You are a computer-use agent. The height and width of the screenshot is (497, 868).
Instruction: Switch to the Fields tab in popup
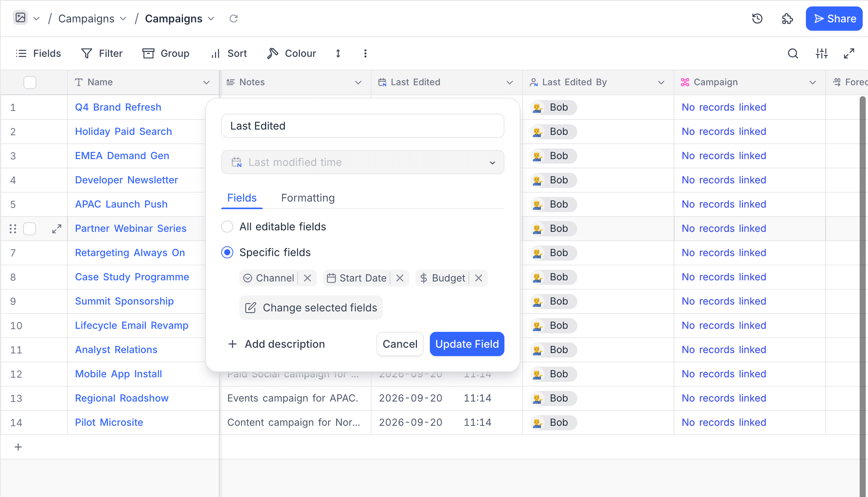(242, 198)
